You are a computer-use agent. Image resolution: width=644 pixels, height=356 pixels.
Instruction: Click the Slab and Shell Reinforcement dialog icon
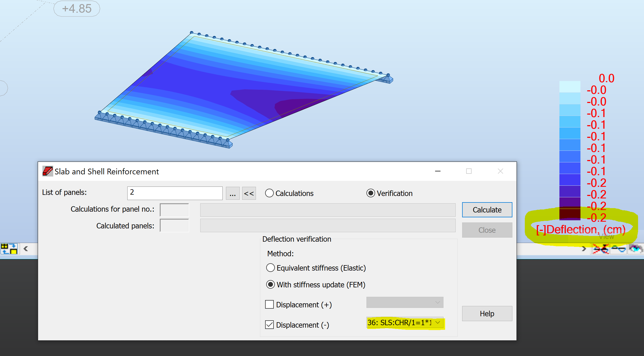pyautogui.click(x=48, y=171)
